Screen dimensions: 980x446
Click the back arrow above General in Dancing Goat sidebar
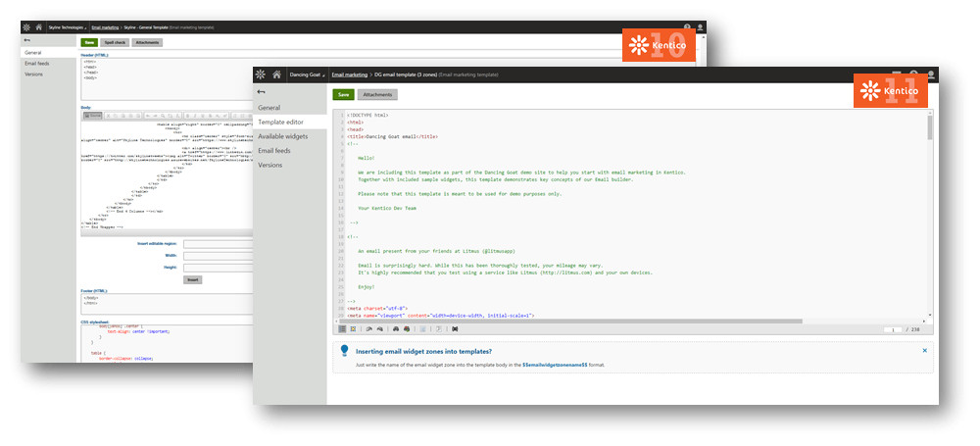[x=262, y=92]
